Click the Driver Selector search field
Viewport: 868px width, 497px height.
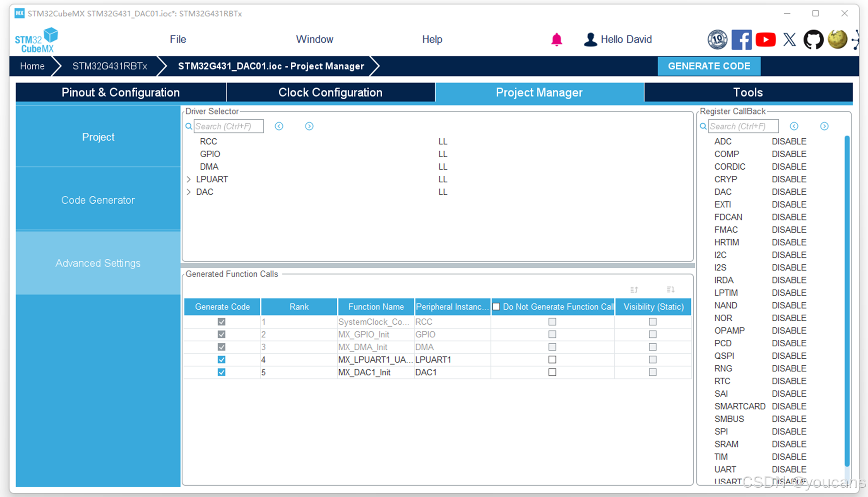pos(228,126)
